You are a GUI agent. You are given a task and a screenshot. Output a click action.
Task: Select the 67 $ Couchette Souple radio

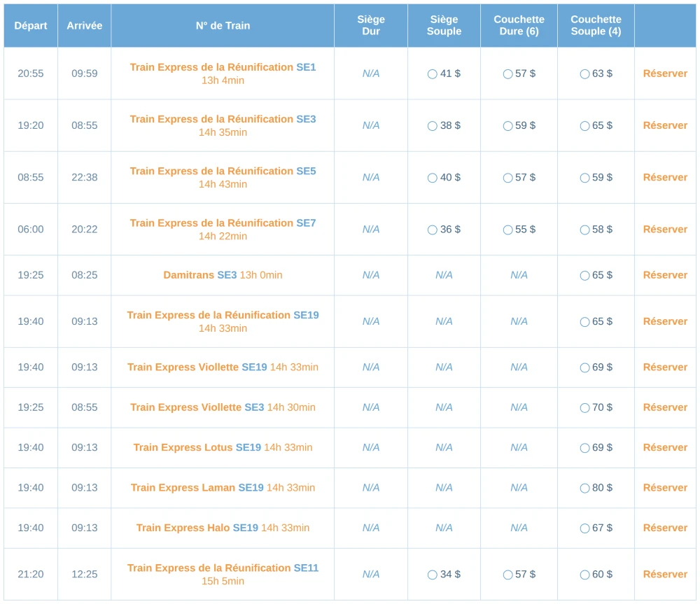click(x=584, y=528)
